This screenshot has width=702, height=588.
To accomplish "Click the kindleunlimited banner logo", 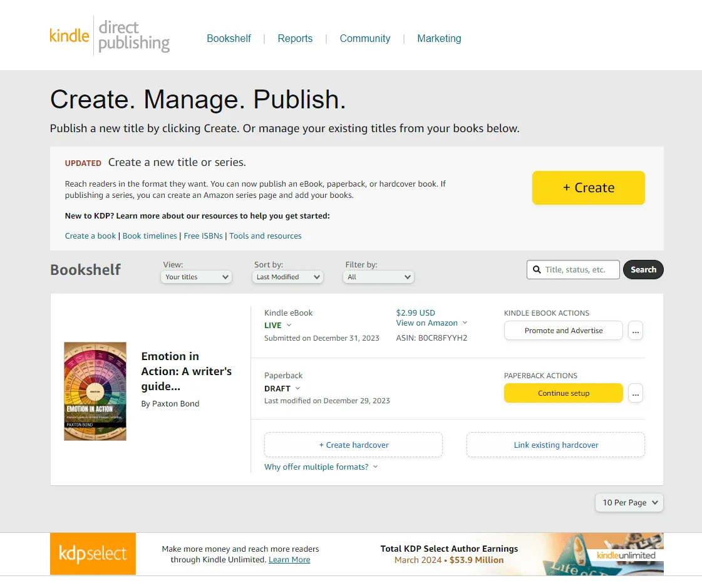I will point(626,555).
